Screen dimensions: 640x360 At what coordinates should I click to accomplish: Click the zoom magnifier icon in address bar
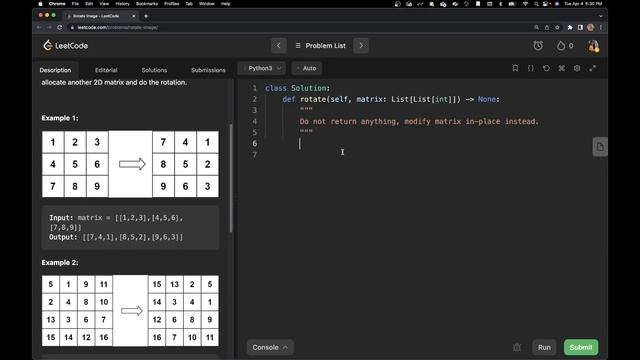point(536,27)
